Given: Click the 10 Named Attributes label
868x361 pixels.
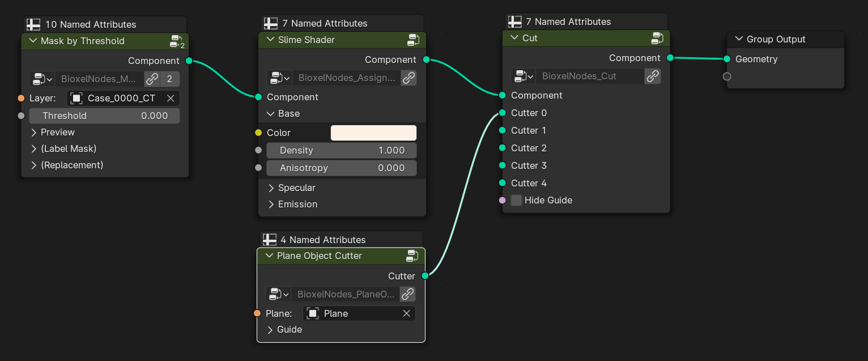Looking at the screenshot, I should click(x=91, y=24).
